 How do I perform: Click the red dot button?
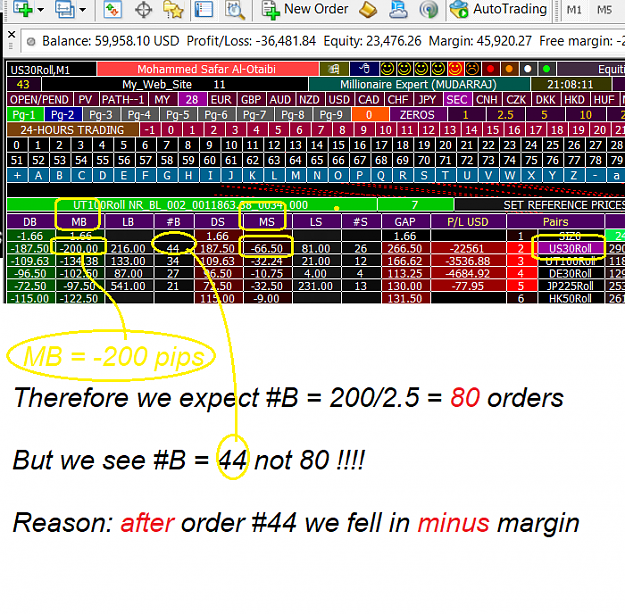click(491, 69)
